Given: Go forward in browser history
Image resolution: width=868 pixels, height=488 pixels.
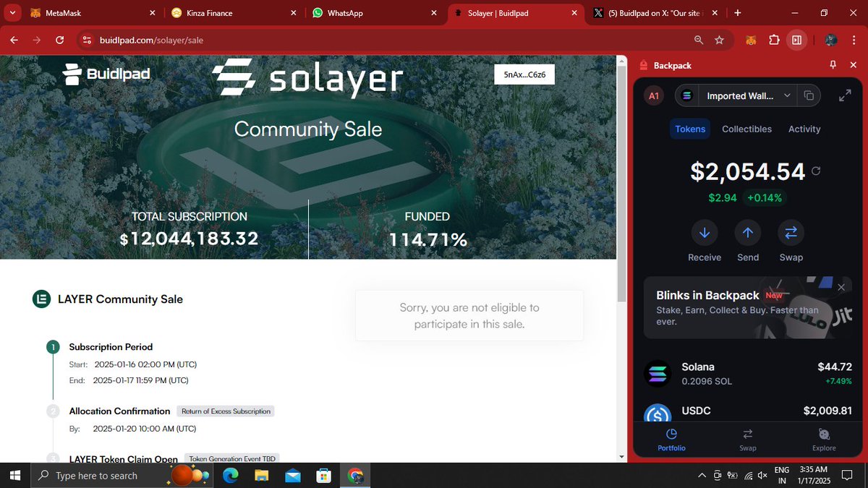Looking at the screenshot, I should [37, 40].
